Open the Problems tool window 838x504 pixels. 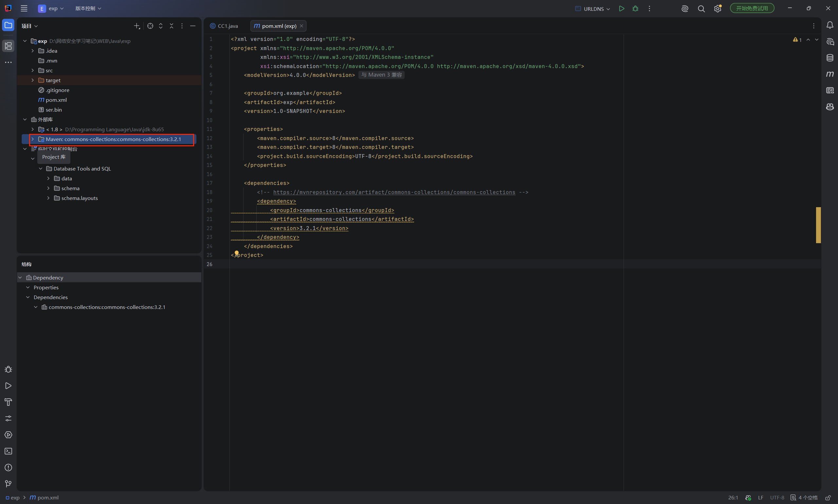[x=8, y=467]
